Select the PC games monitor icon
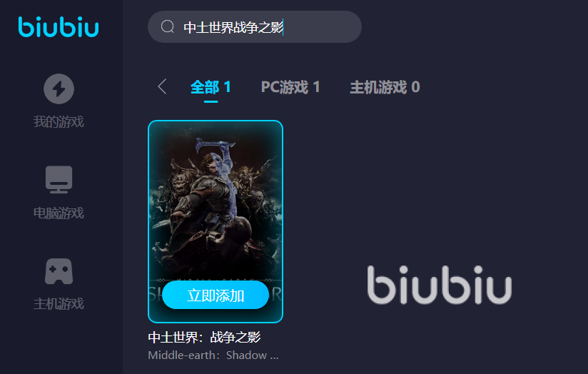 coord(59,179)
